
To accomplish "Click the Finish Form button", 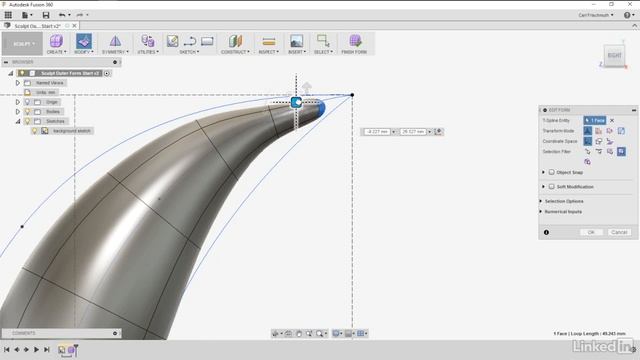I will pyautogui.click(x=354, y=44).
